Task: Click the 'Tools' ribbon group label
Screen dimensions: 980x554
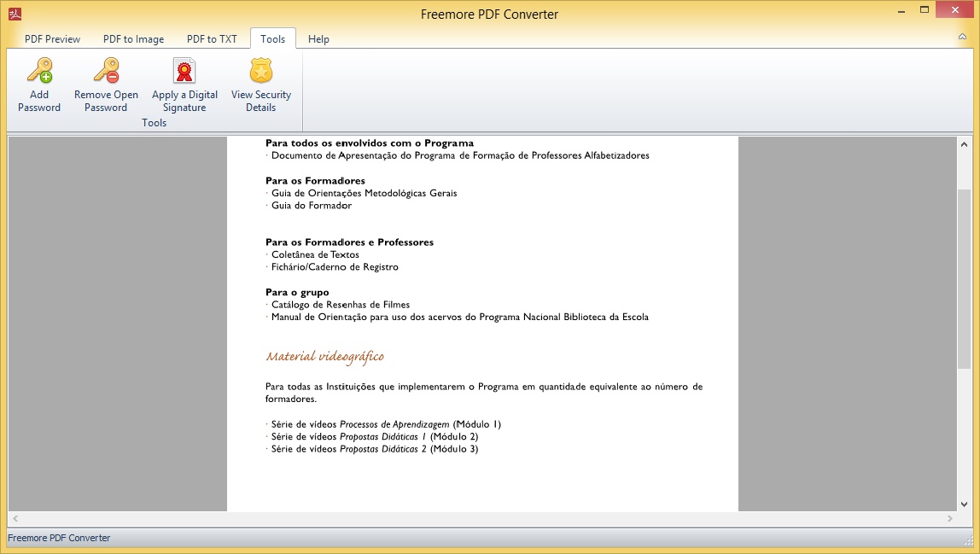Action: (x=154, y=123)
